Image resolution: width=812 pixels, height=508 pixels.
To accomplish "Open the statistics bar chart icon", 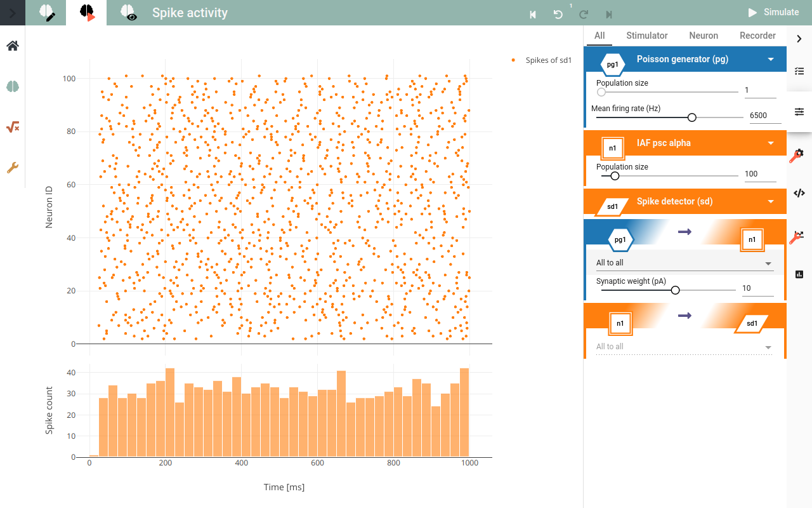I will tap(799, 274).
